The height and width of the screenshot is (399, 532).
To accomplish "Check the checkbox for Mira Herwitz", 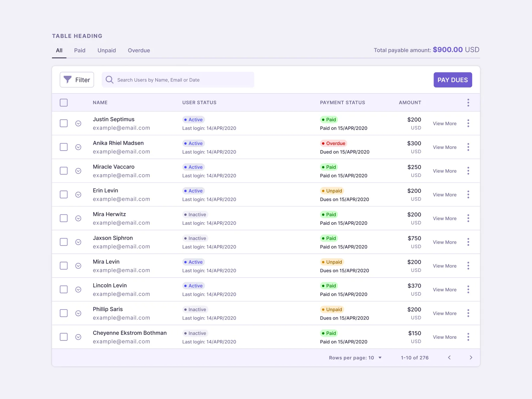I will point(64,218).
